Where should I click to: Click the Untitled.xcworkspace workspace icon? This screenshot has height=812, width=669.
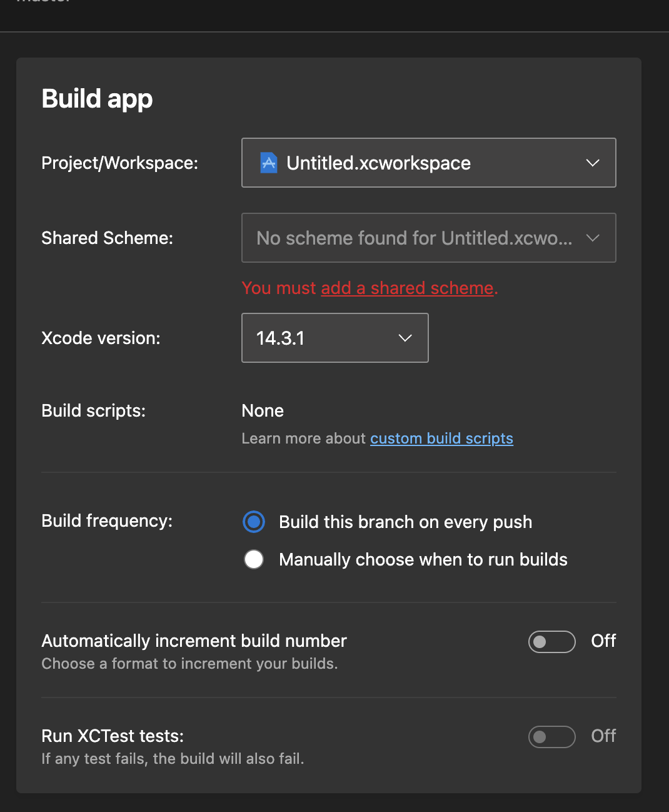click(x=268, y=163)
